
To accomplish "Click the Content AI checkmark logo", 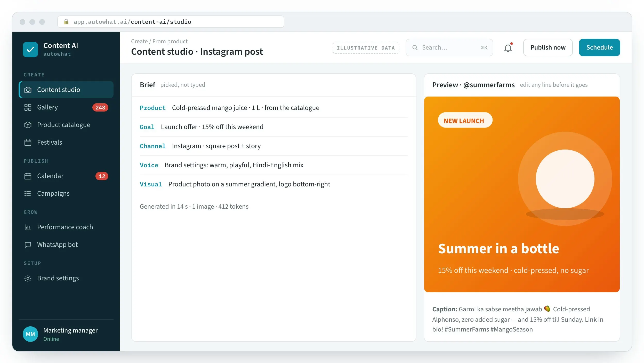I will point(30,50).
